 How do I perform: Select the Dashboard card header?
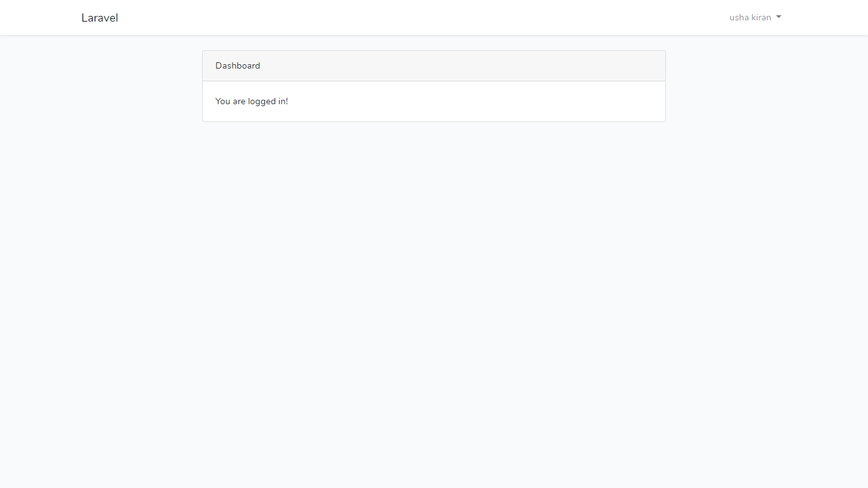click(434, 66)
